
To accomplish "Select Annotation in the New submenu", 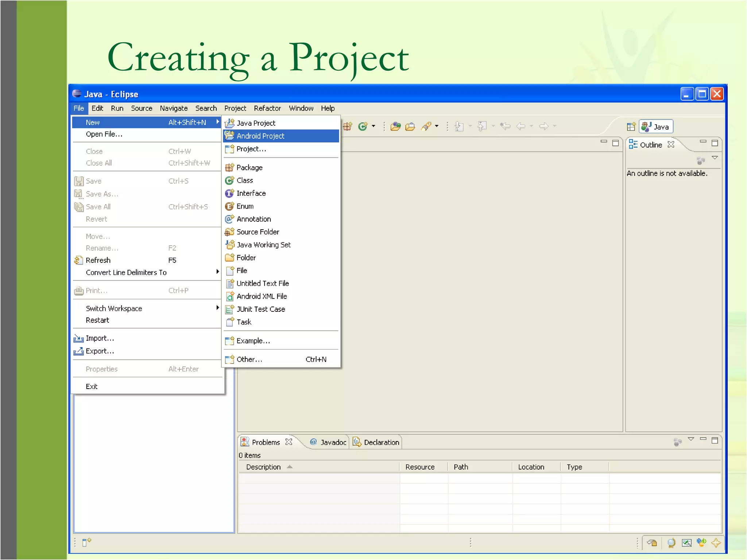I will point(281,219).
